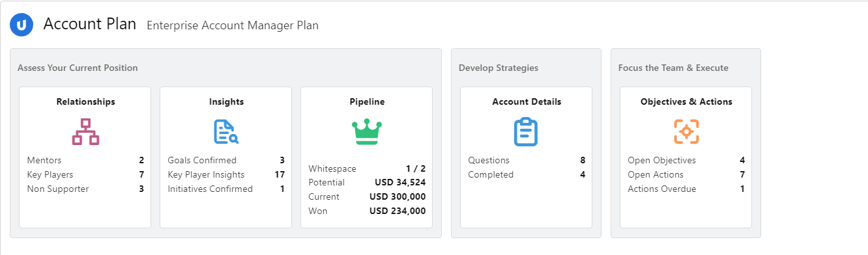The height and width of the screenshot is (255, 868).
Task: Select the Non Supporter row label
Action: [x=58, y=189]
